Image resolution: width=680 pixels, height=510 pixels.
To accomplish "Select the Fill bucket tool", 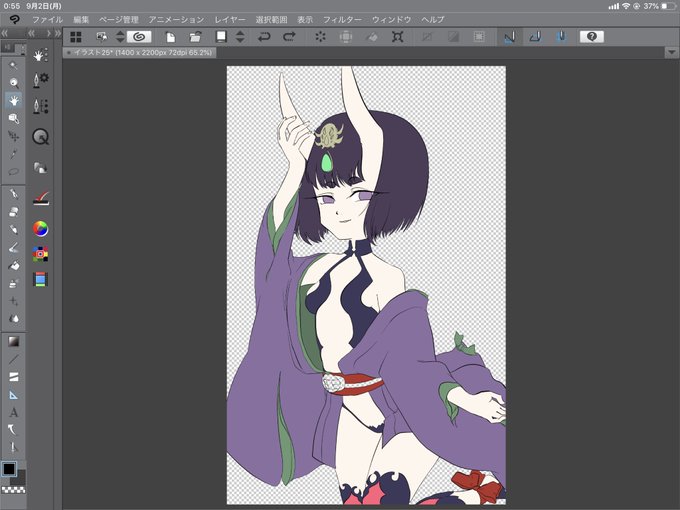I will pos(13,265).
